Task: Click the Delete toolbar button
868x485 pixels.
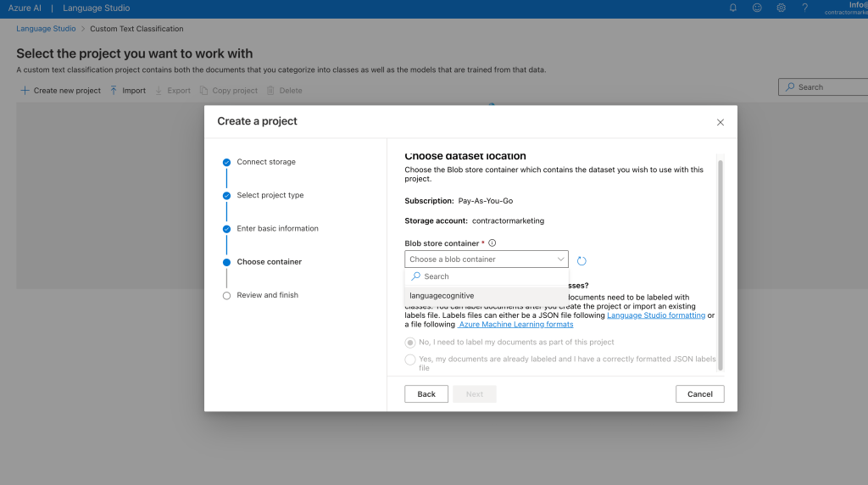Action: (285, 90)
